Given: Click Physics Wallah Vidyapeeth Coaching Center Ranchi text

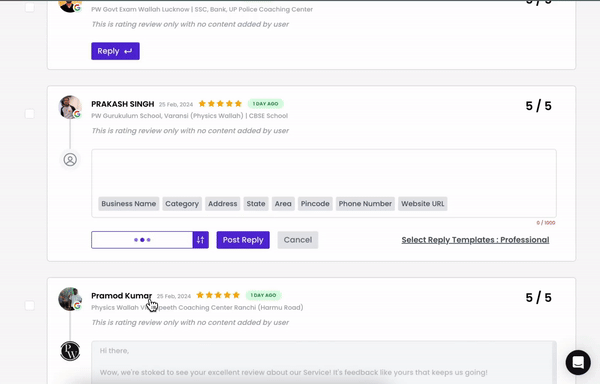Looking at the screenshot, I should click(x=197, y=308).
